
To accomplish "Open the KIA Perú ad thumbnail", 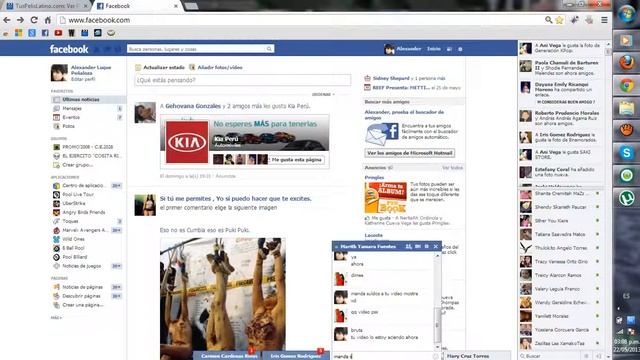I will click(x=187, y=142).
